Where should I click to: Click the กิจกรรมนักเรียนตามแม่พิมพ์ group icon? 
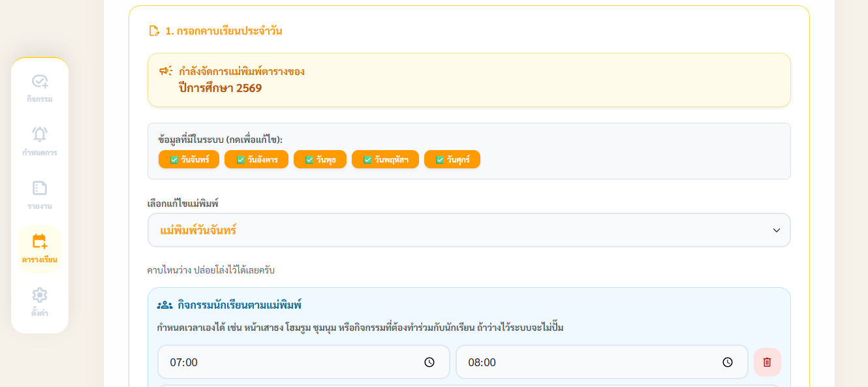point(164,305)
